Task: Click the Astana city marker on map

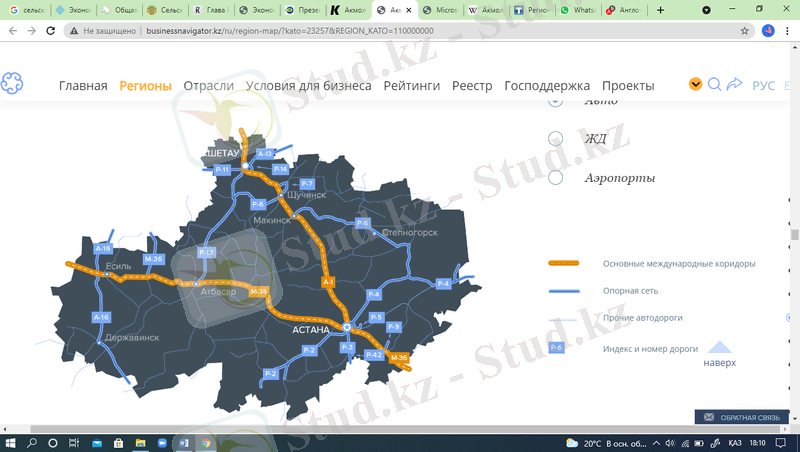Action: [x=346, y=327]
